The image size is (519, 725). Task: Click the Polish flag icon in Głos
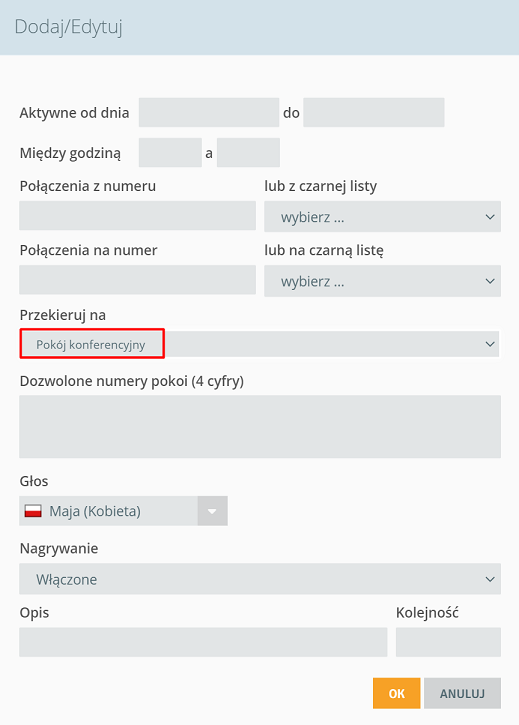[x=33, y=511]
